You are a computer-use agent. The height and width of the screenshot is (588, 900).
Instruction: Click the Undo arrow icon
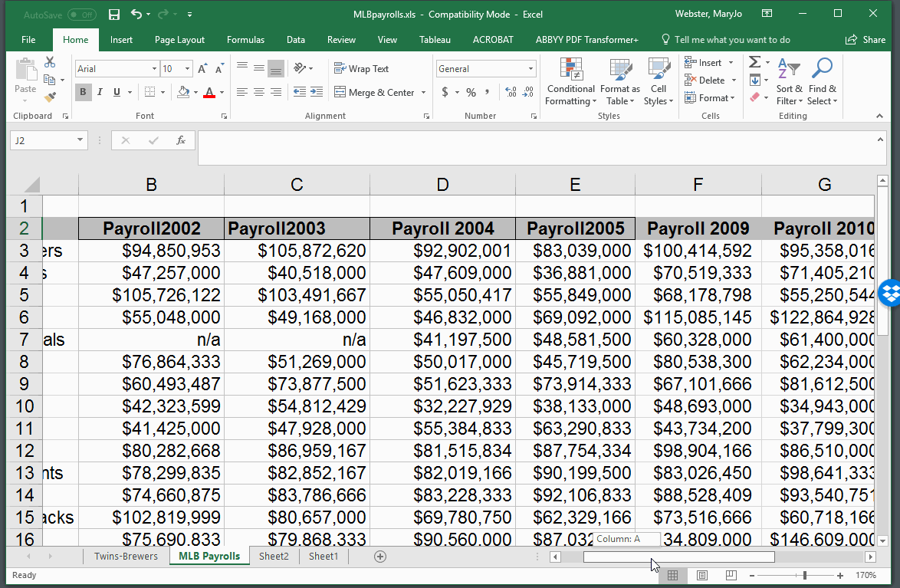click(x=136, y=14)
